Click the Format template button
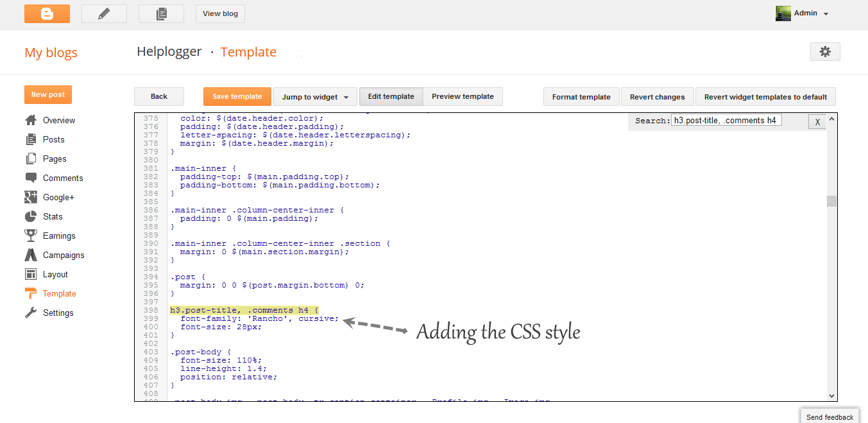 (581, 97)
